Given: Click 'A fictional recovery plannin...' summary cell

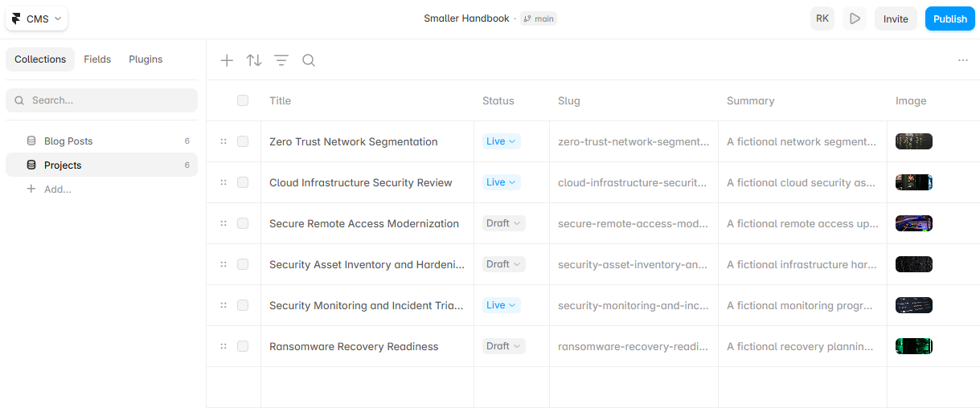Looking at the screenshot, I should point(802,346).
